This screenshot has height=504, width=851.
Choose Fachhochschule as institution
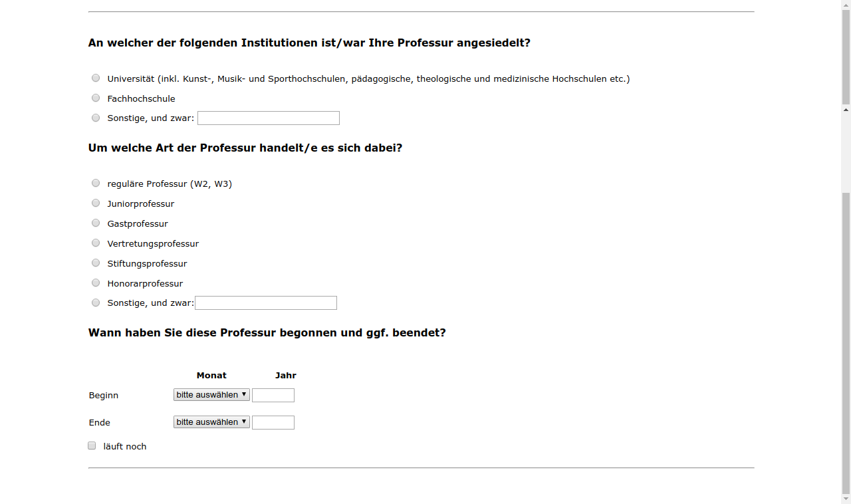click(x=96, y=98)
